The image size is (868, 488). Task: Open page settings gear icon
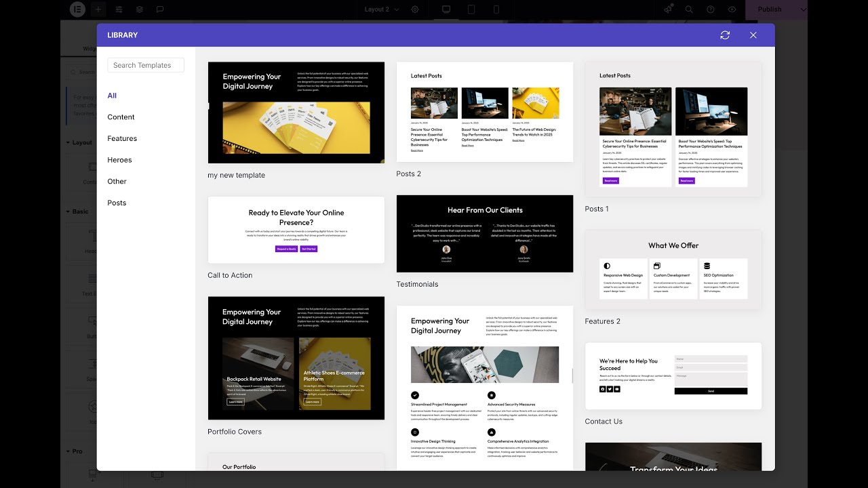click(x=415, y=9)
